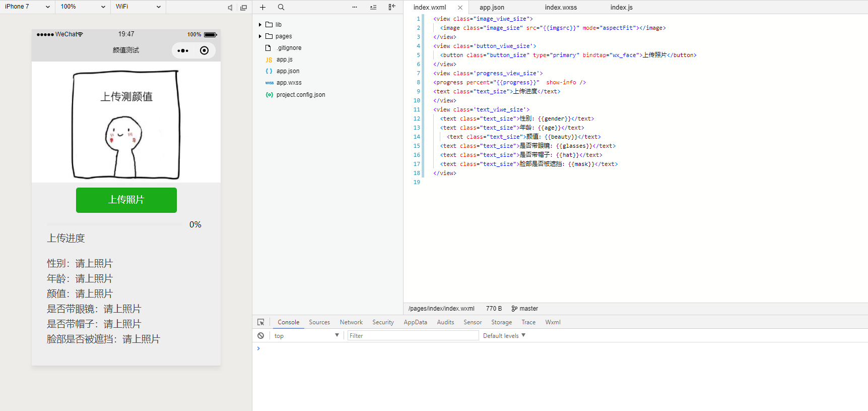Click the upload progress bar
The height and width of the screenshot is (411, 868).
115,224
